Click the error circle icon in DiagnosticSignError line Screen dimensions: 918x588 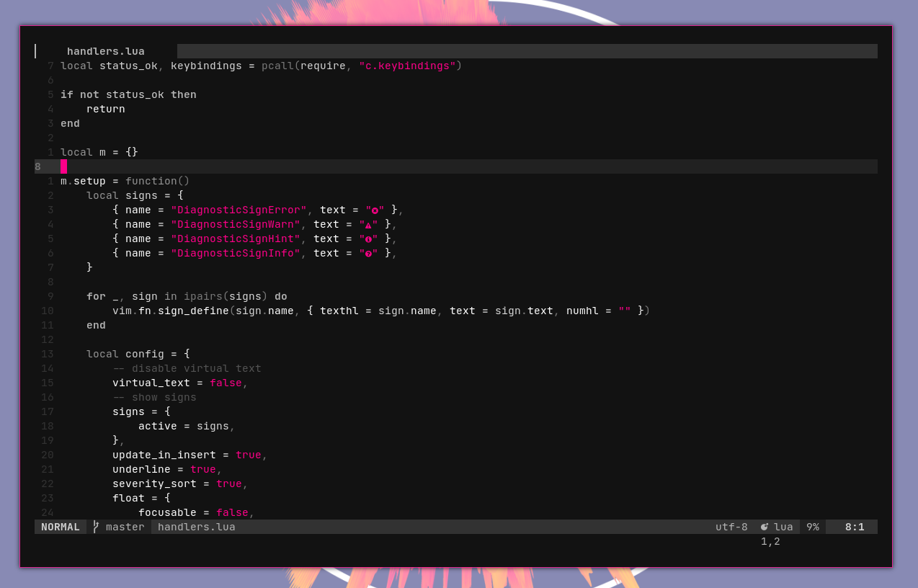pyautogui.click(x=375, y=210)
